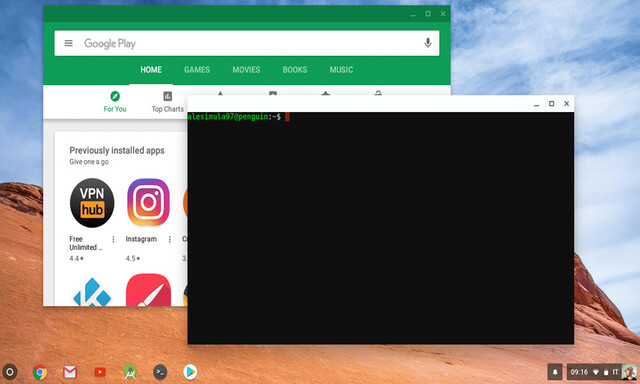Start voice search with the microphone icon
This screenshot has height=384, width=640.
tap(428, 43)
